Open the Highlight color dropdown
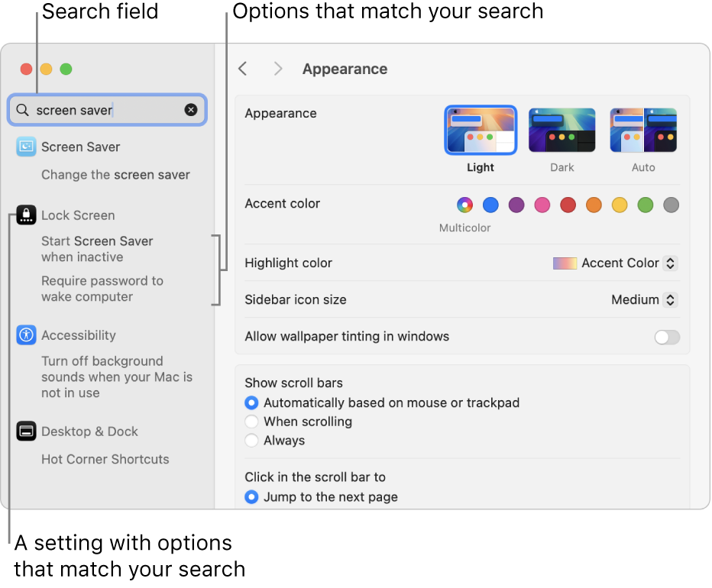 click(616, 263)
